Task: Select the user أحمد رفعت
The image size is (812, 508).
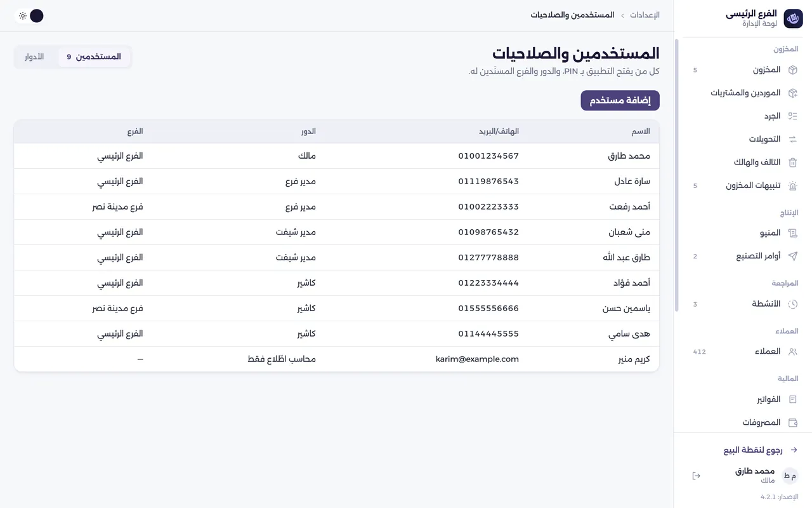Action: [337, 206]
